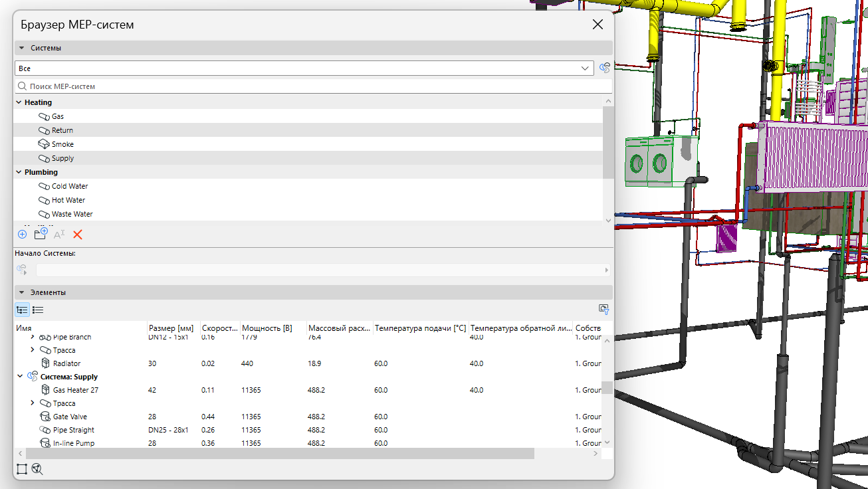868x489 pixels.
Task: Delete the system with the red X icon
Action: point(78,235)
